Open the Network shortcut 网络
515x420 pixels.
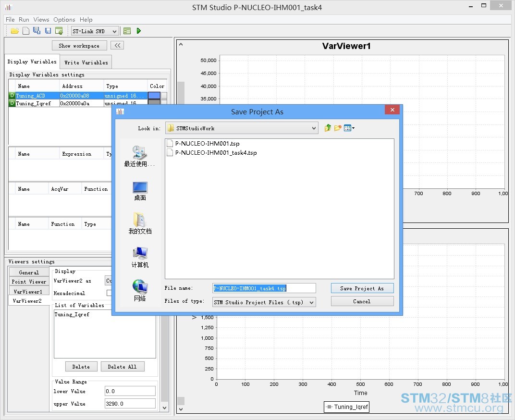click(140, 291)
